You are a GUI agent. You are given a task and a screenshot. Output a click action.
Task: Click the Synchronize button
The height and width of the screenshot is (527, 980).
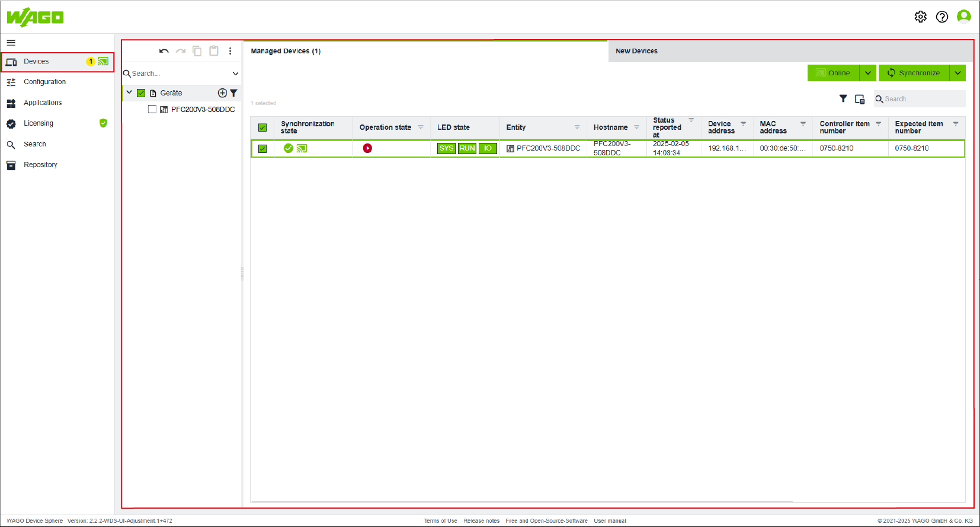(914, 73)
